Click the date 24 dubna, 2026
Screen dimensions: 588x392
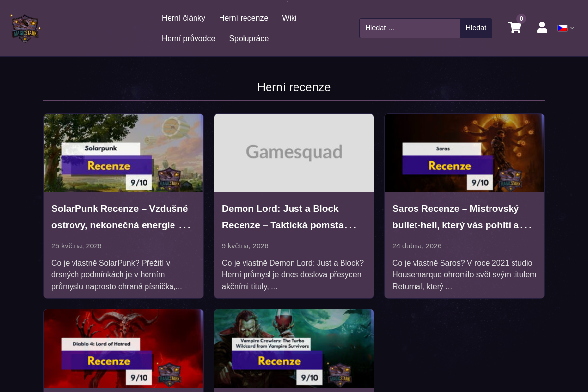pos(417,246)
